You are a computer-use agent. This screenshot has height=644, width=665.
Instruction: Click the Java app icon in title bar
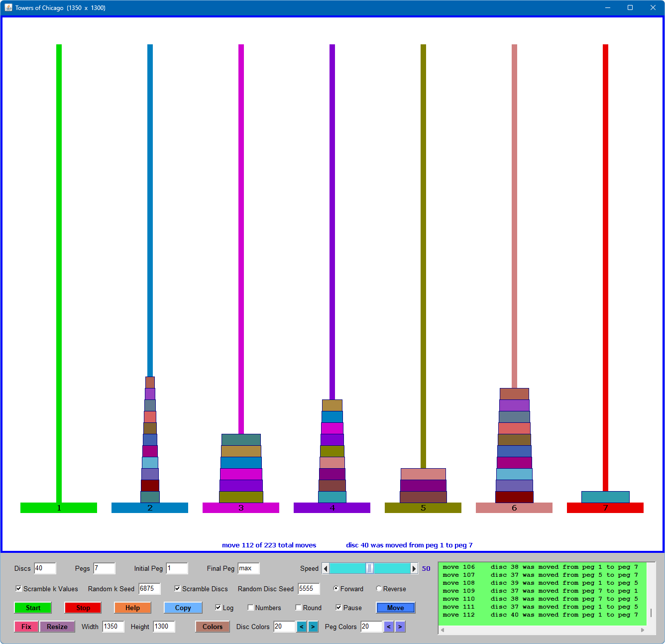pyautogui.click(x=8, y=7)
